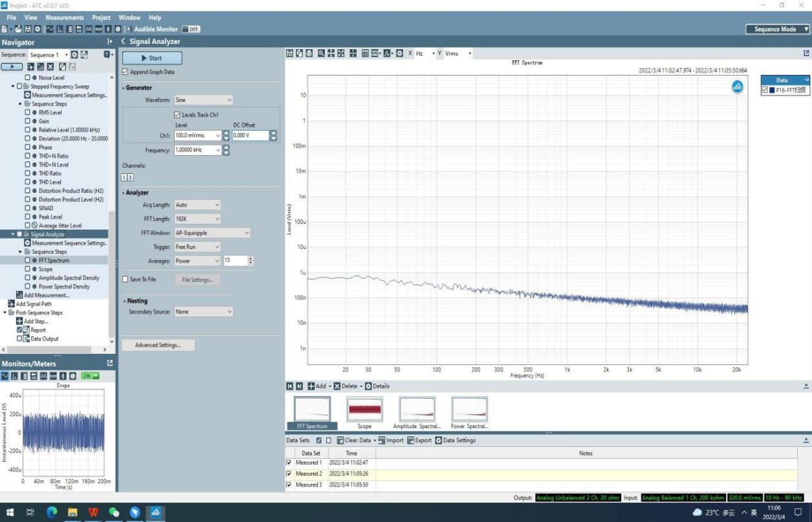
Task: Open the FFT Length dropdown
Action: tap(198, 219)
